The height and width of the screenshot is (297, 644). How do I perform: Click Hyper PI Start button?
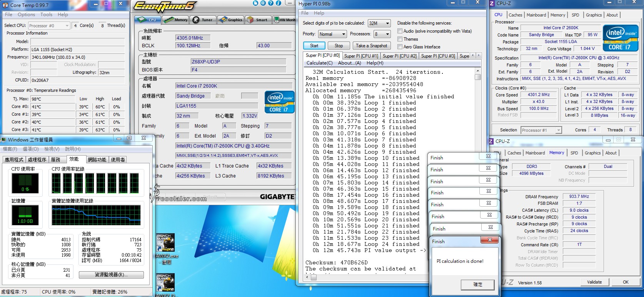(x=314, y=46)
